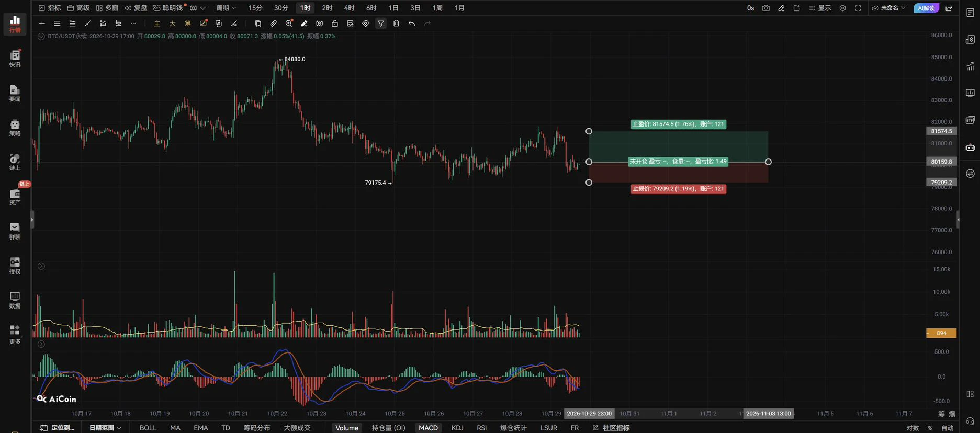Toggle the RSI indicator
Viewport: 980px width, 433px height.
pyautogui.click(x=482, y=428)
